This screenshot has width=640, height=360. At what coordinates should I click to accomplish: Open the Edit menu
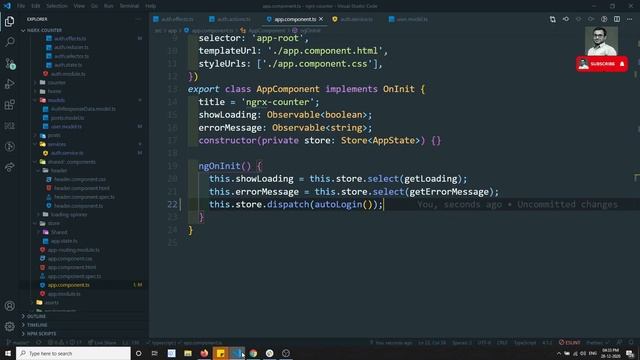click(36, 6)
